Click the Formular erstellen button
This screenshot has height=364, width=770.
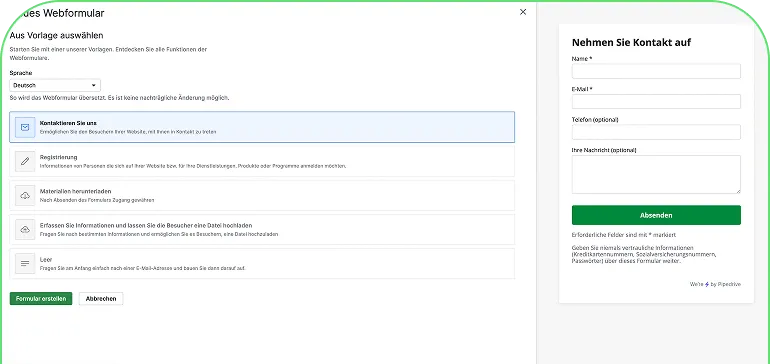(41, 299)
